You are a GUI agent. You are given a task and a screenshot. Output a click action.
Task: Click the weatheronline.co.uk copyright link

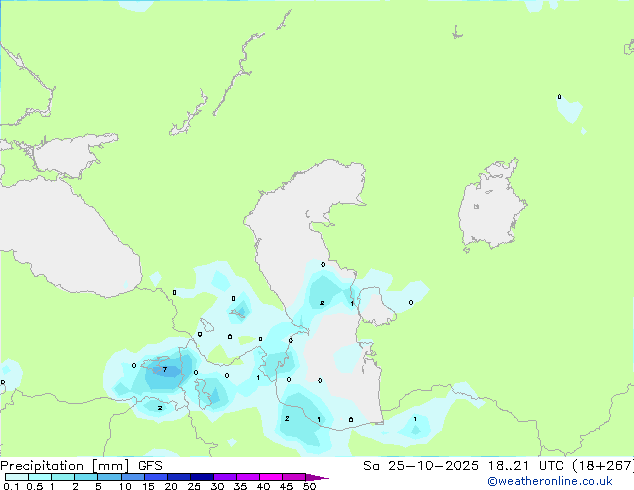(550, 481)
